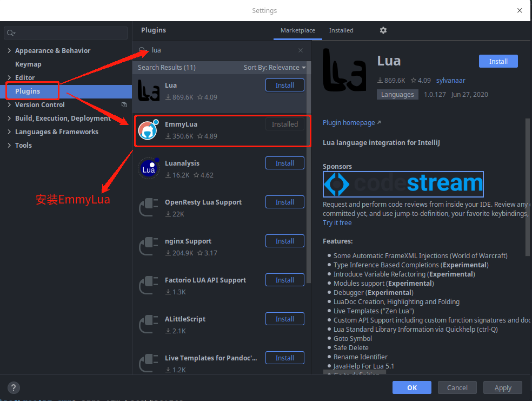532x401 pixels.
Task: Click the large Install button in details
Action: pos(498,62)
